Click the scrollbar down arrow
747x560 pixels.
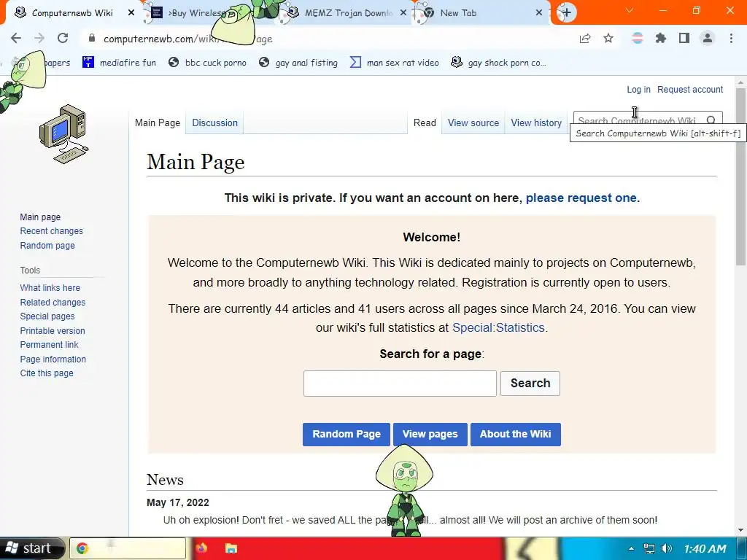[x=740, y=530]
